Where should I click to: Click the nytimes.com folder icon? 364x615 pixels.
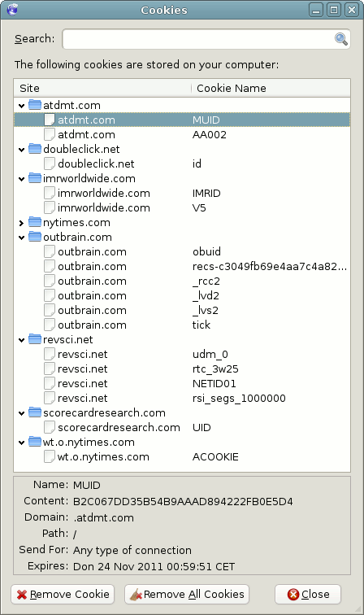pyautogui.click(x=35, y=222)
